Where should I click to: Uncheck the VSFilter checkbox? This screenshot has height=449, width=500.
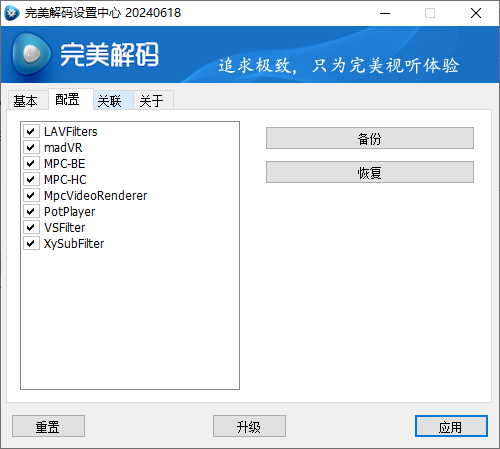coord(31,227)
